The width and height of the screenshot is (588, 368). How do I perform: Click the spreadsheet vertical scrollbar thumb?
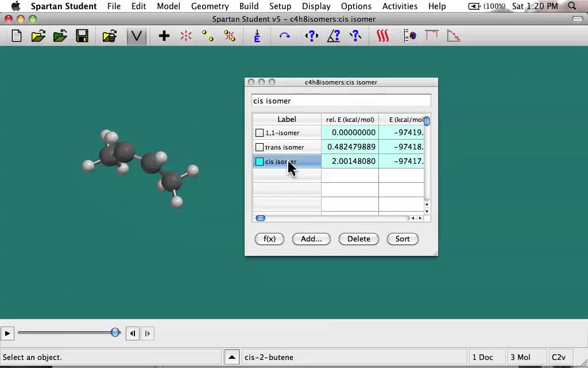click(x=427, y=121)
